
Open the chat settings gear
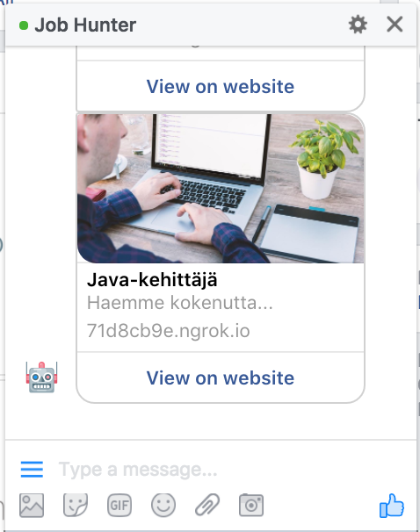(x=358, y=25)
